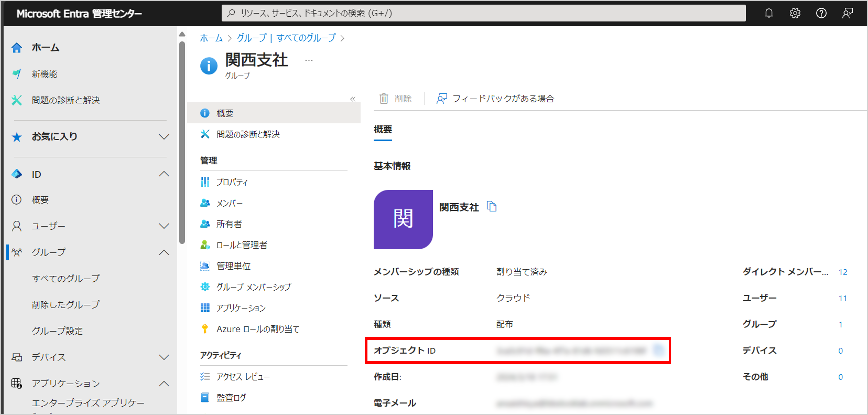868x415 pixels.
Task: Click the 削除 trash icon
Action: pos(384,98)
